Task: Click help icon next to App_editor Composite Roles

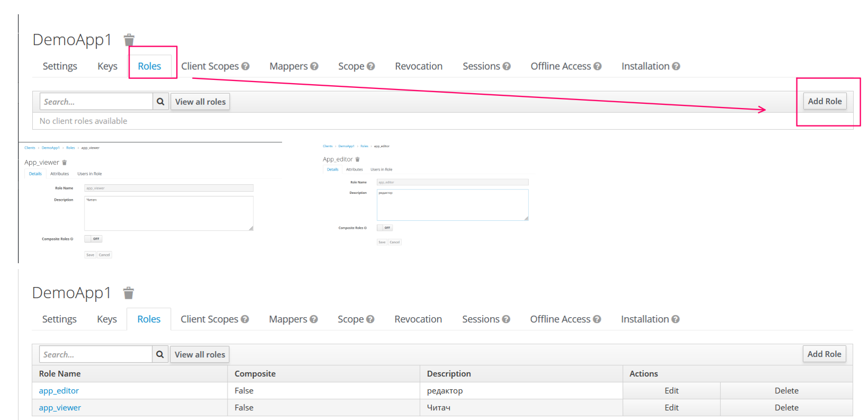Action: 365,228
